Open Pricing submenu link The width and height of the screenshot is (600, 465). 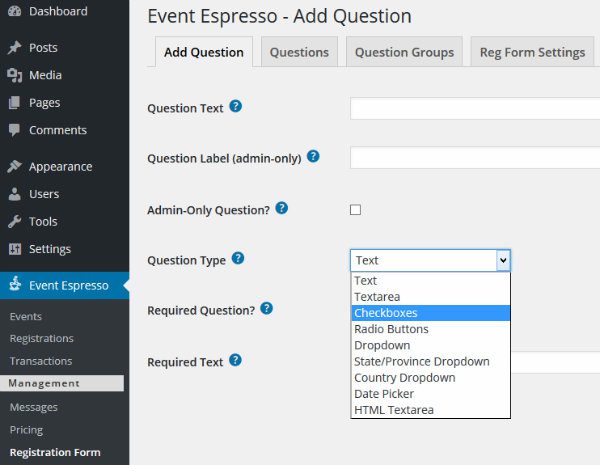coord(26,430)
